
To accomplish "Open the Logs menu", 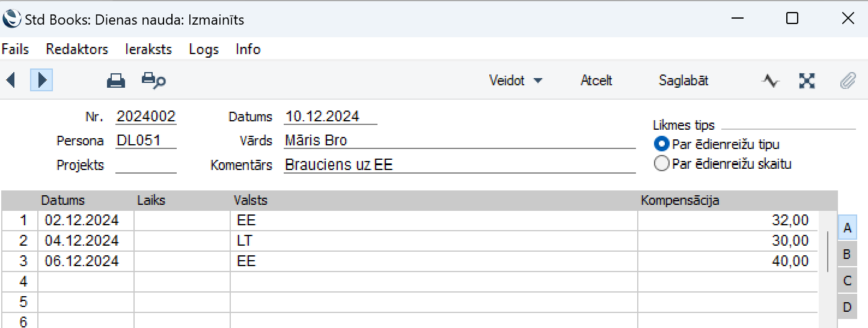I will point(204,49).
